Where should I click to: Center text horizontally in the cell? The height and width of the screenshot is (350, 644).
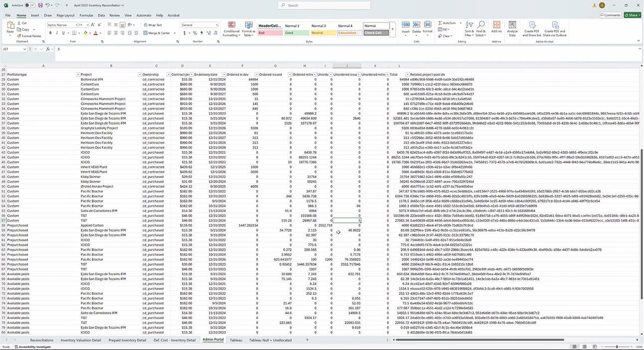(116, 33)
